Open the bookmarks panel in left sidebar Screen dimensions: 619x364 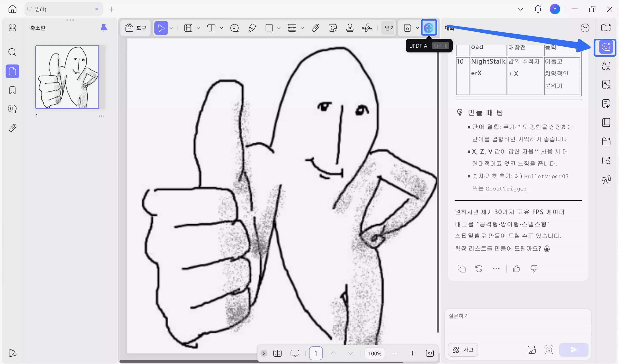[x=12, y=90]
